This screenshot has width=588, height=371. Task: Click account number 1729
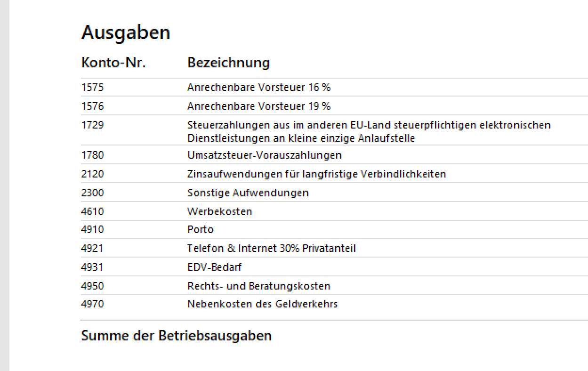pos(92,125)
